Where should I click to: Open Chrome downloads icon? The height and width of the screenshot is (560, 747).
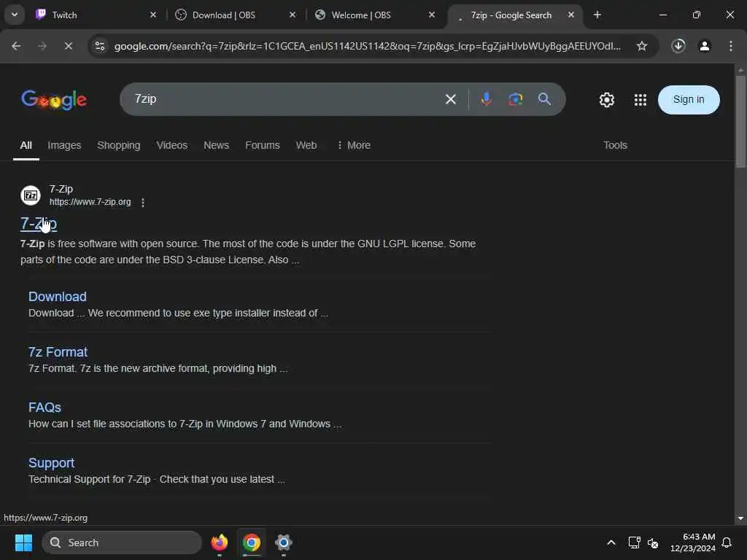point(678,46)
